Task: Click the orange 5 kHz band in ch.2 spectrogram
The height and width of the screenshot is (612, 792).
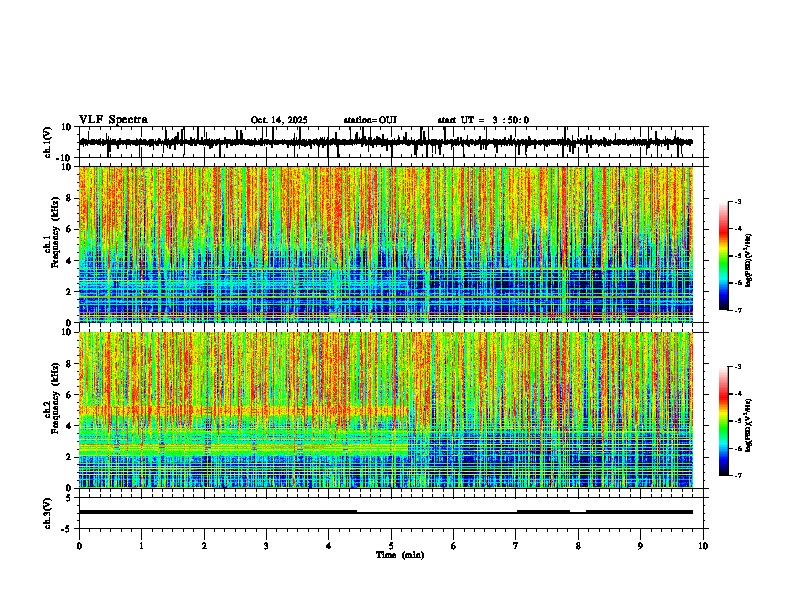Action: [243, 411]
